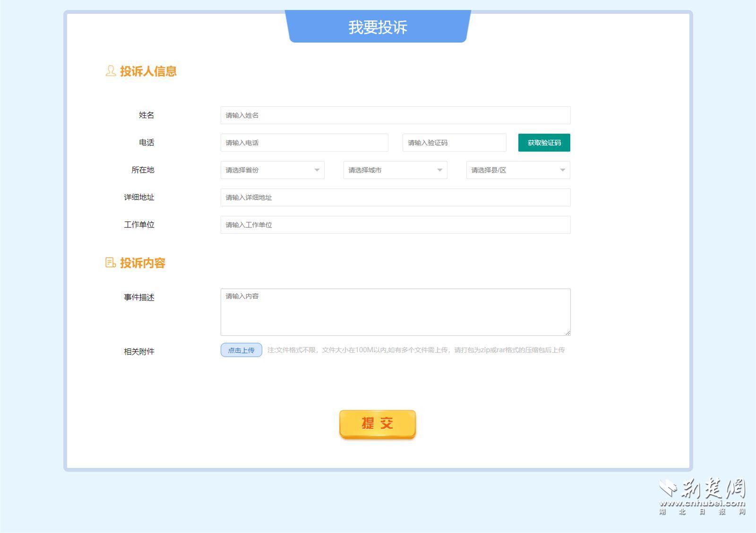Focus the 请输入姓名 name field
The image size is (756, 533).
click(x=395, y=115)
